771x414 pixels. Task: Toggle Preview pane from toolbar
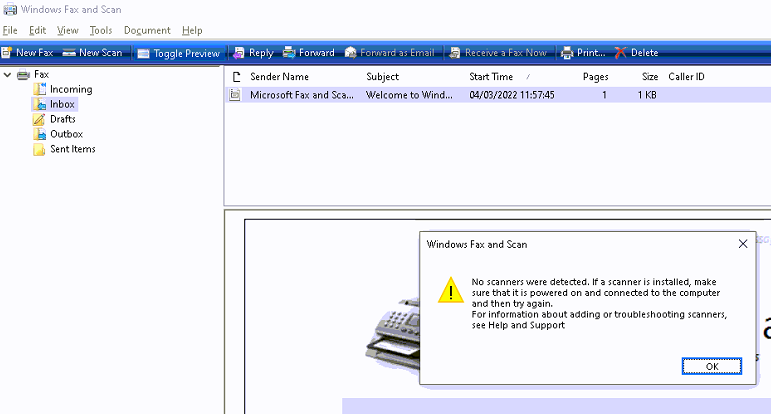pyautogui.click(x=178, y=53)
